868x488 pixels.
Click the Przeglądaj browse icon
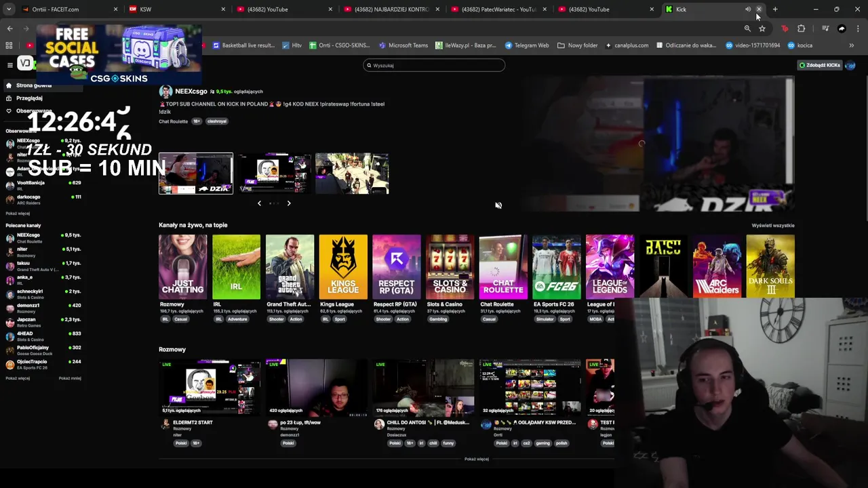click(x=9, y=98)
